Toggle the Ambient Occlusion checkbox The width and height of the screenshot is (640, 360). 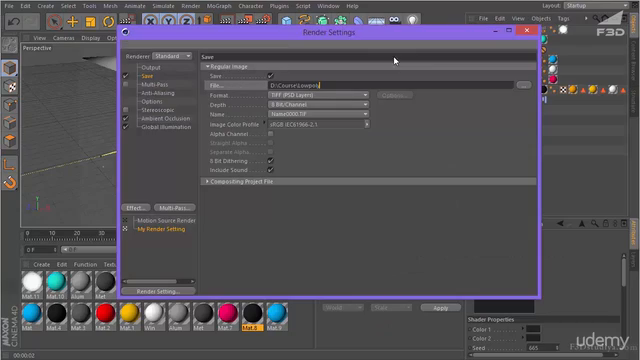pos(126,118)
